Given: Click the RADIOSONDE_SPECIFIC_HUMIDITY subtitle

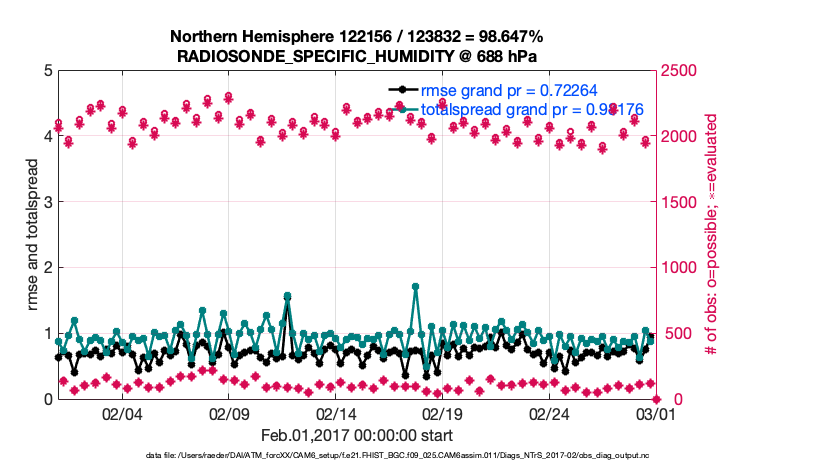Looking at the screenshot, I should point(356,55).
